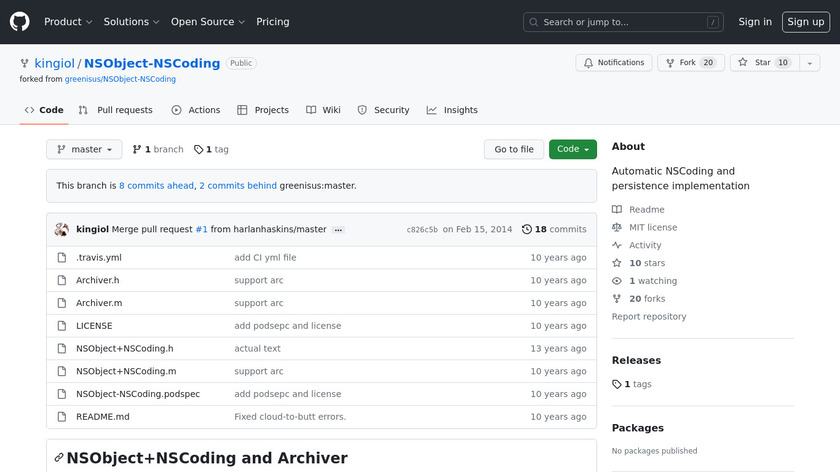Expand the green Code dropdown
840x472 pixels.
(572, 149)
